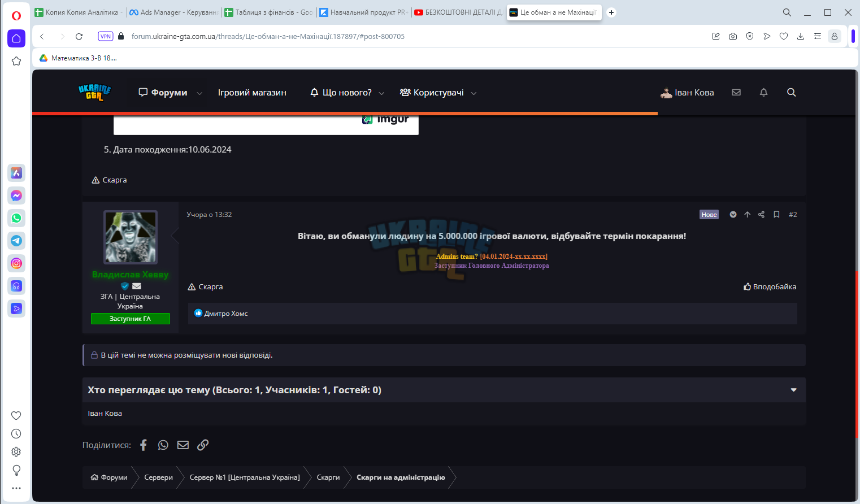Viewport: 860px width, 504px height.
Task: Open Ігровий магазин navigation item
Action: pyautogui.click(x=252, y=93)
